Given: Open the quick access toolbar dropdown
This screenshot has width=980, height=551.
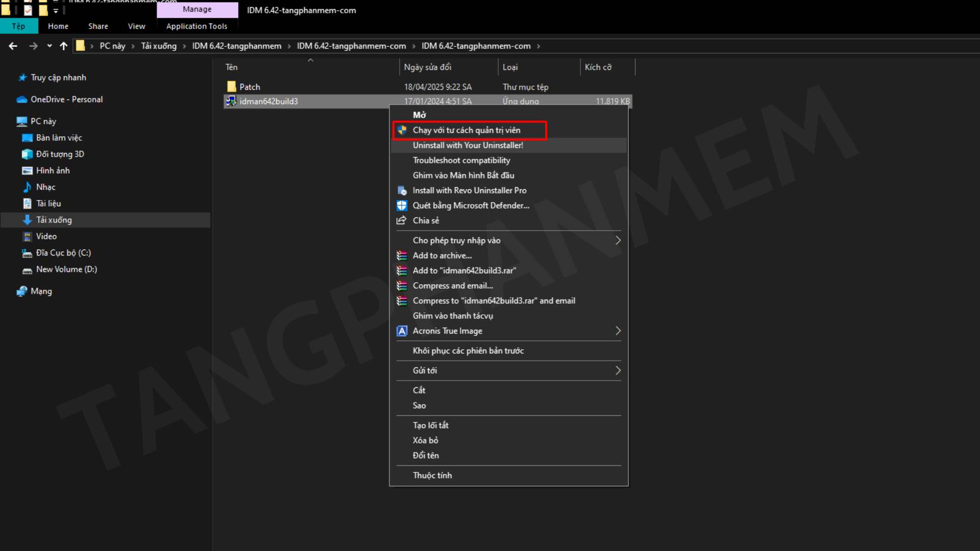Looking at the screenshot, I should pos(56,11).
